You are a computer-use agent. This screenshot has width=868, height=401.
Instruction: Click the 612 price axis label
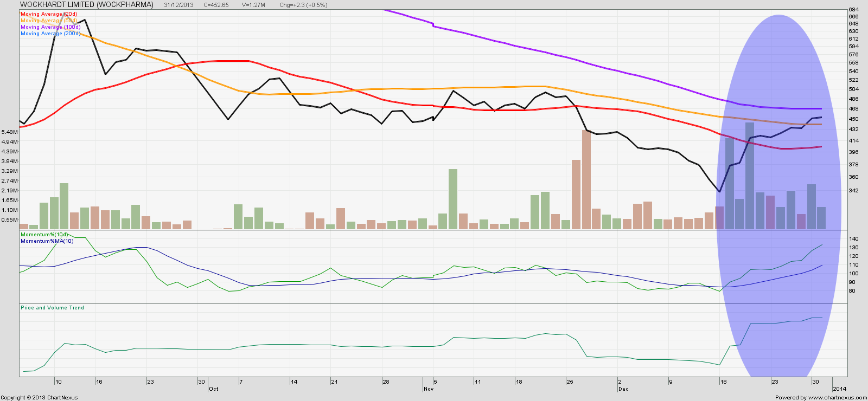853,39
